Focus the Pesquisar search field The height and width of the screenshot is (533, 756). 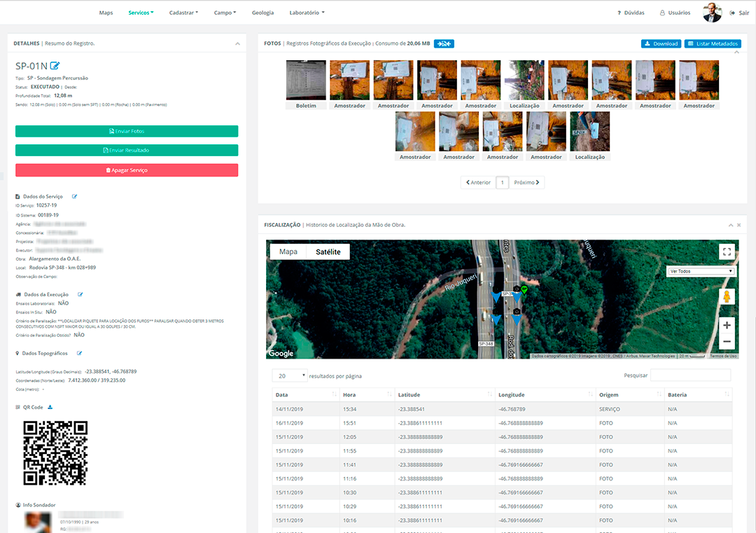[x=690, y=375]
